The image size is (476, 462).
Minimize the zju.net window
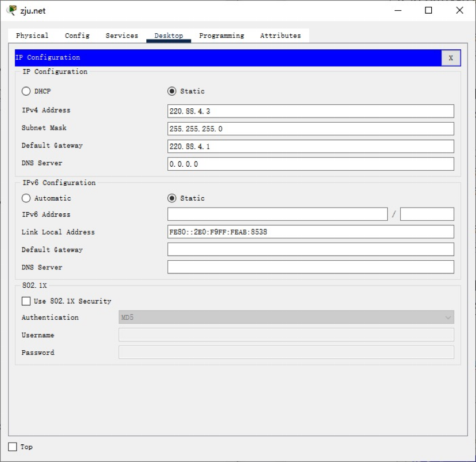[x=398, y=10]
